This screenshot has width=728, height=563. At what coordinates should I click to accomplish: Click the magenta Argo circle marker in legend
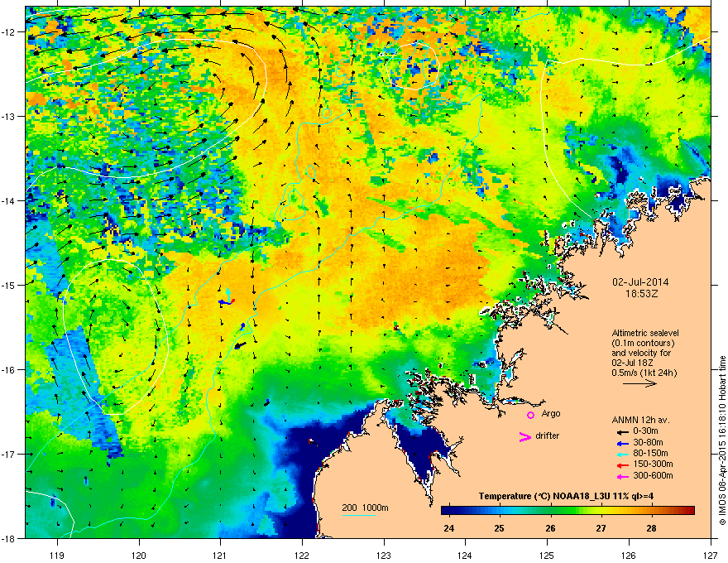pos(530,415)
